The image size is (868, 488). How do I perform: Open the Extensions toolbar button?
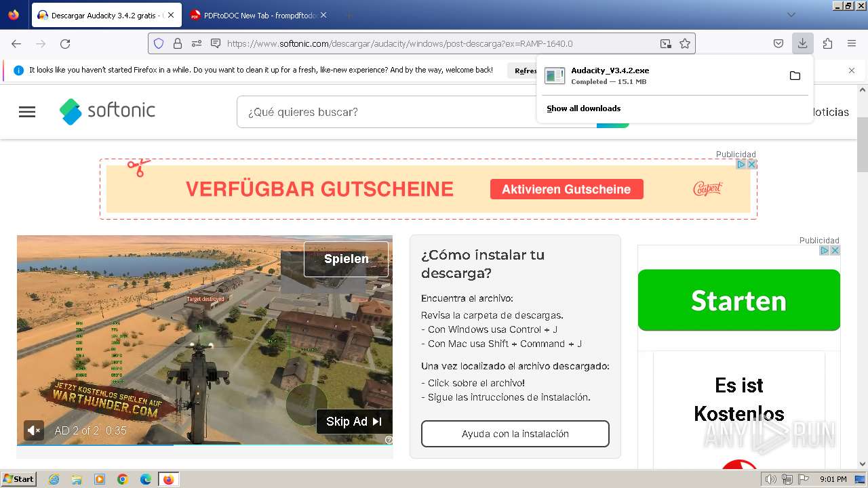coord(827,43)
